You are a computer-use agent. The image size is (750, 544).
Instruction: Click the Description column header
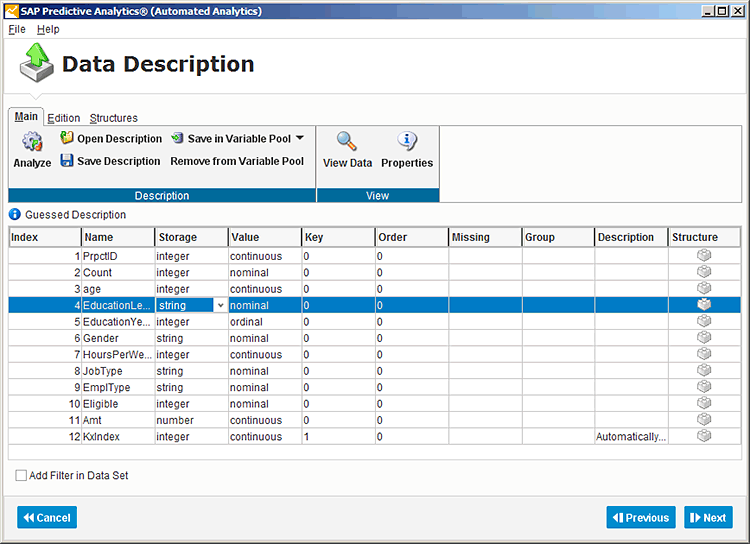[631, 237]
